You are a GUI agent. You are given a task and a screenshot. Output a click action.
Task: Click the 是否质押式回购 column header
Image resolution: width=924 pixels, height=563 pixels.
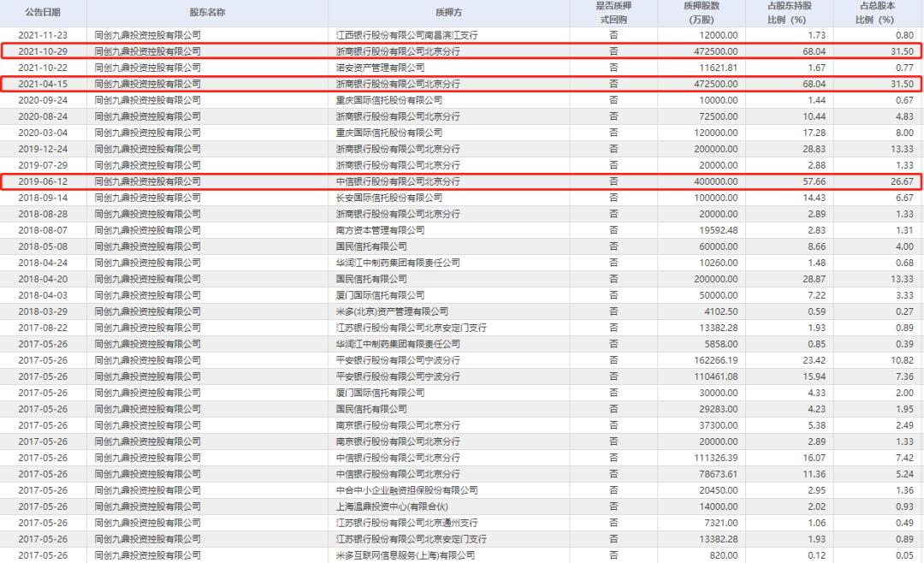point(613,11)
